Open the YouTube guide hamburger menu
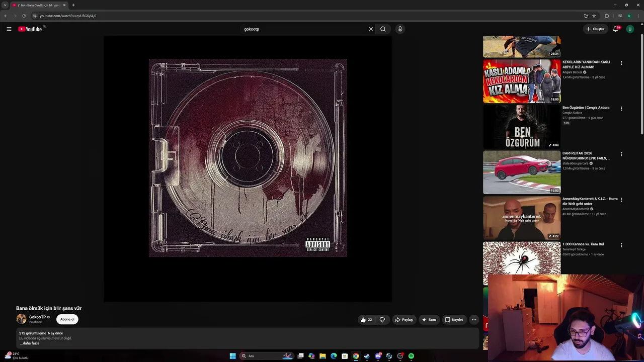Screen dimensions: 644x362 click(x=9, y=29)
